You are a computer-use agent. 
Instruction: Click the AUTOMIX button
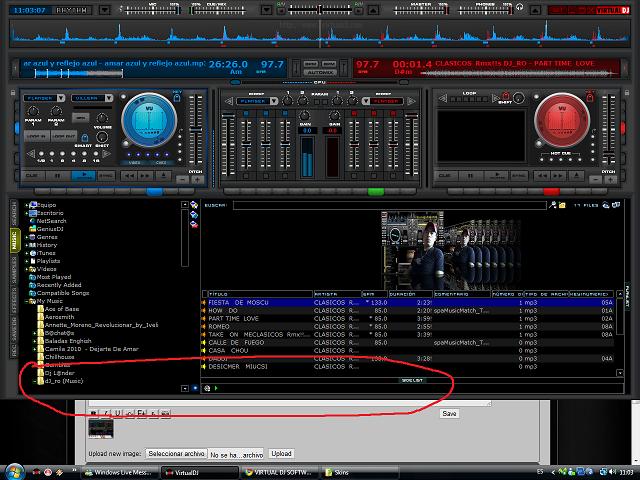[x=320, y=73]
